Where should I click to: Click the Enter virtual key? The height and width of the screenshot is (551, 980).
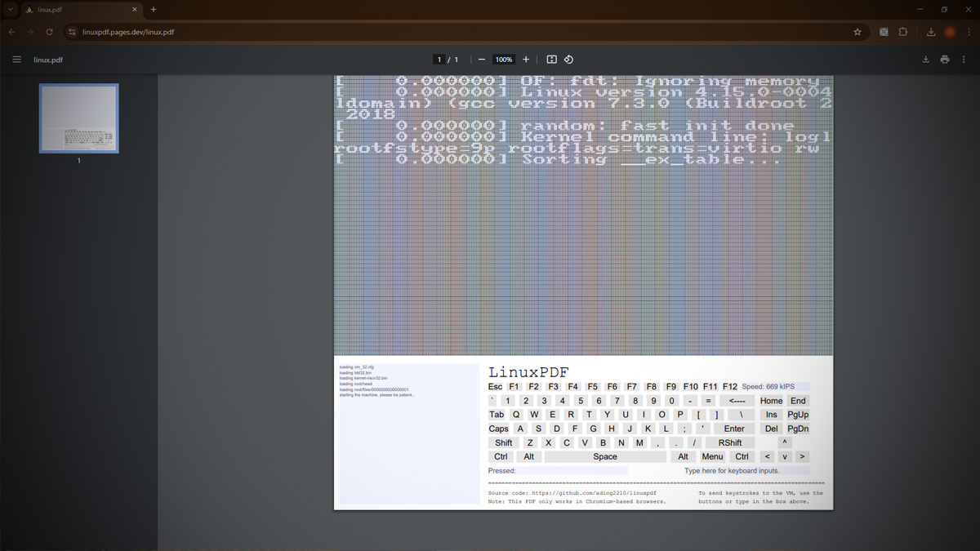[x=734, y=429]
